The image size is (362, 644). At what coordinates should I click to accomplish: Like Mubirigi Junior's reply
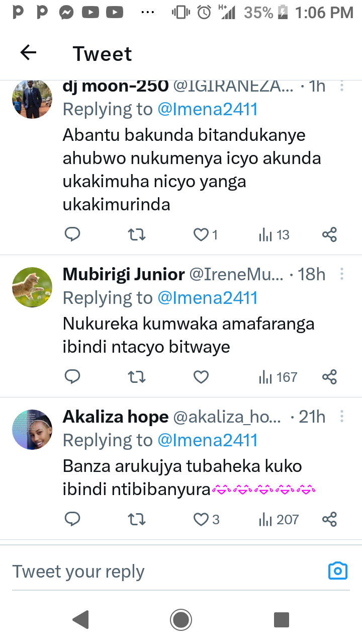pos(201,377)
